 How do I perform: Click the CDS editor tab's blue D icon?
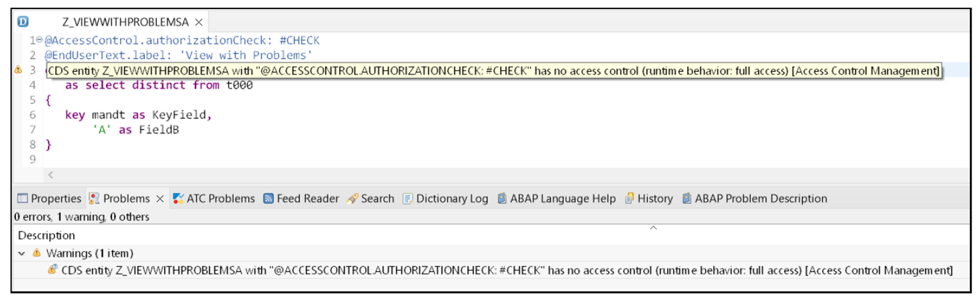[x=22, y=22]
